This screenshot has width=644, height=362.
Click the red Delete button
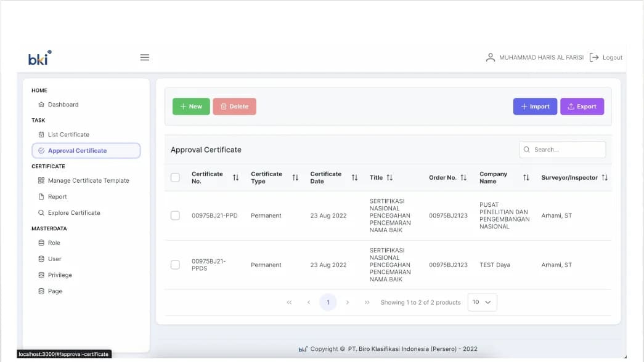click(235, 107)
